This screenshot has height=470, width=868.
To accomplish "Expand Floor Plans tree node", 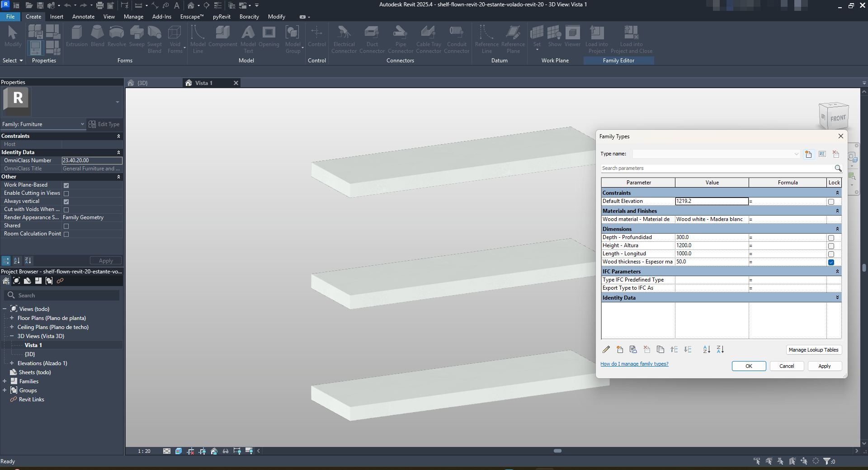I will (x=12, y=318).
